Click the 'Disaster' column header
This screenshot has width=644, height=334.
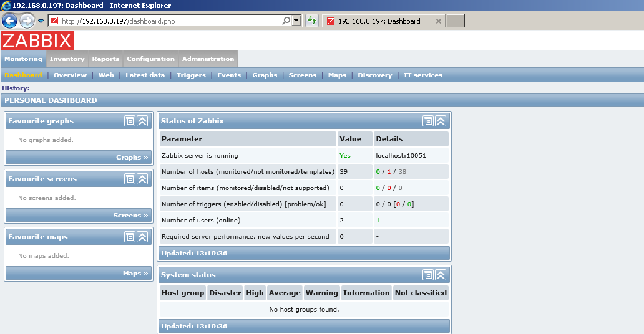225,293
